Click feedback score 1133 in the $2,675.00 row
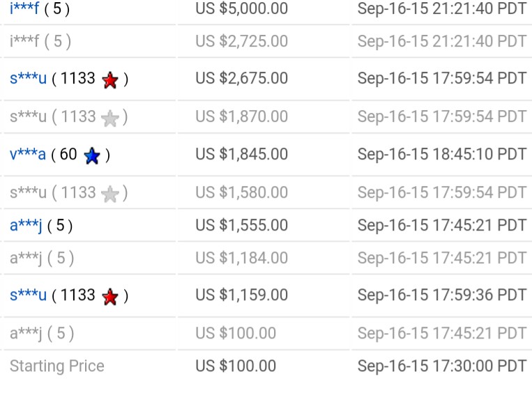 pyautogui.click(x=77, y=79)
